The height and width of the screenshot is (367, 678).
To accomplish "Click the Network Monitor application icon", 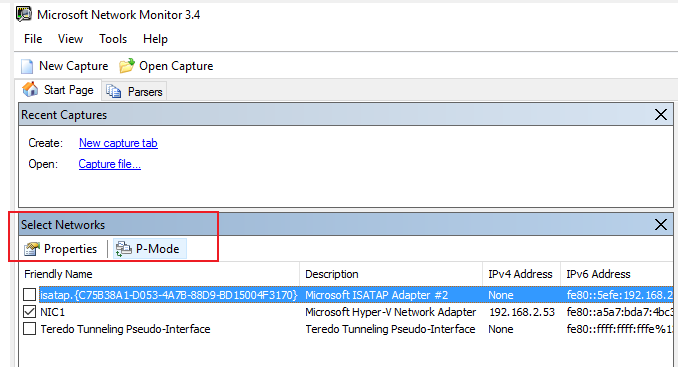I will point(24,14).
